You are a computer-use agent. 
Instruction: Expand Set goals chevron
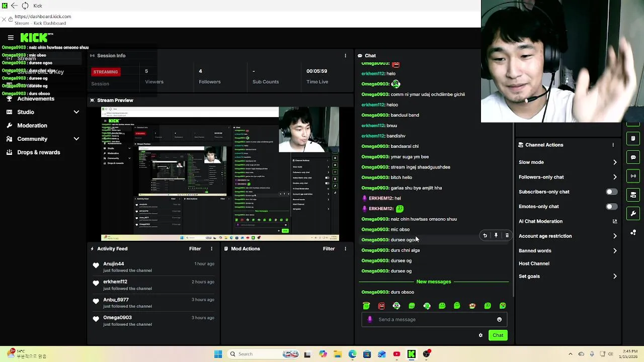click(615, 276)
